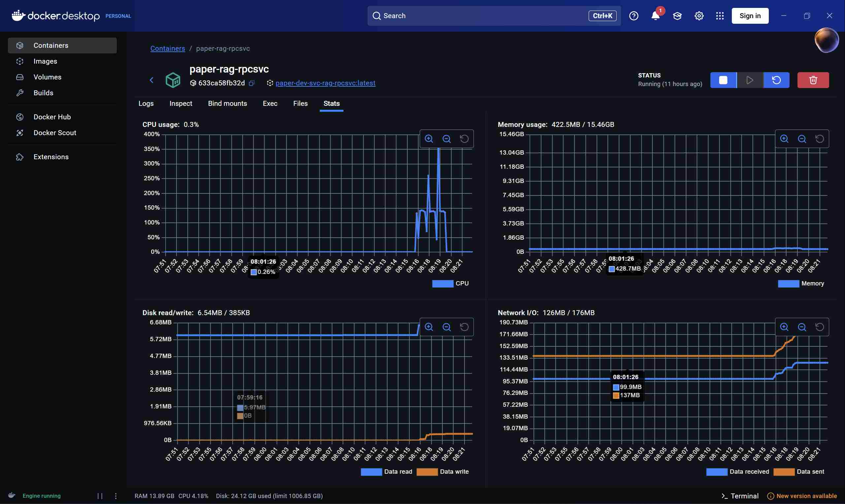Click the Ask Gordon orb avatar
The image size is (845, 504).
click(x=826, y=40)
